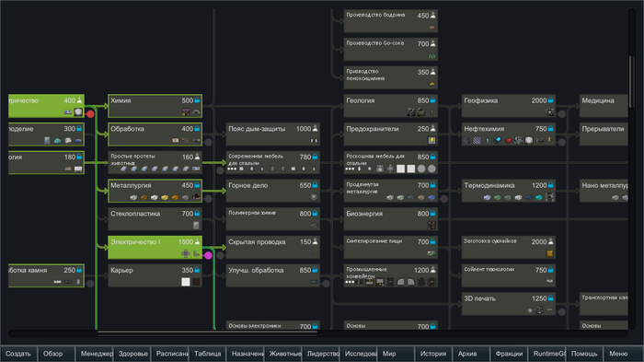
Task: Click the flask icon on Электричество I
Action: 197,241
